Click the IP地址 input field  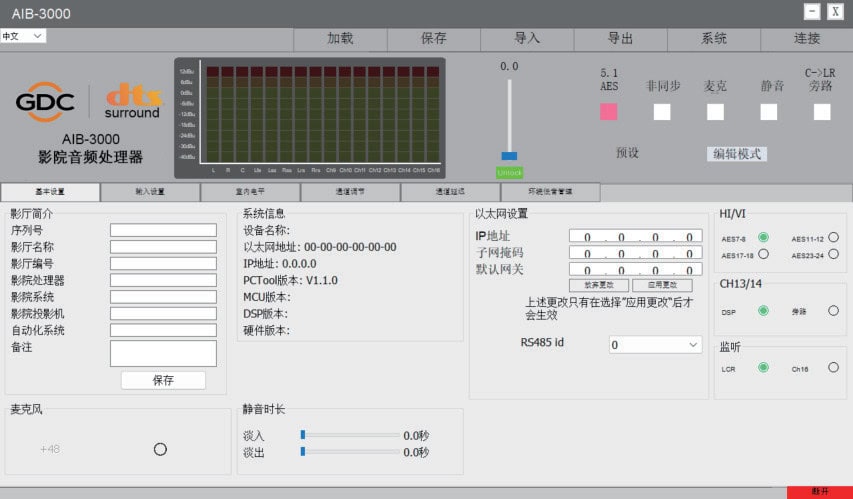635,236
